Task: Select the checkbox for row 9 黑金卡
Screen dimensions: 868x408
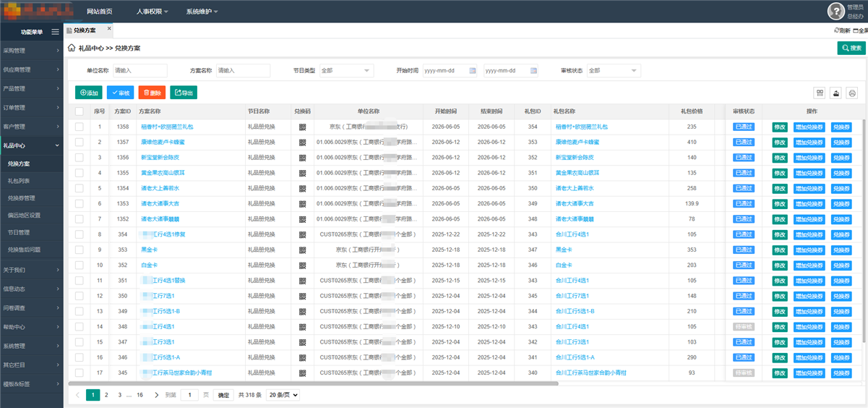Action: [80, 250]
